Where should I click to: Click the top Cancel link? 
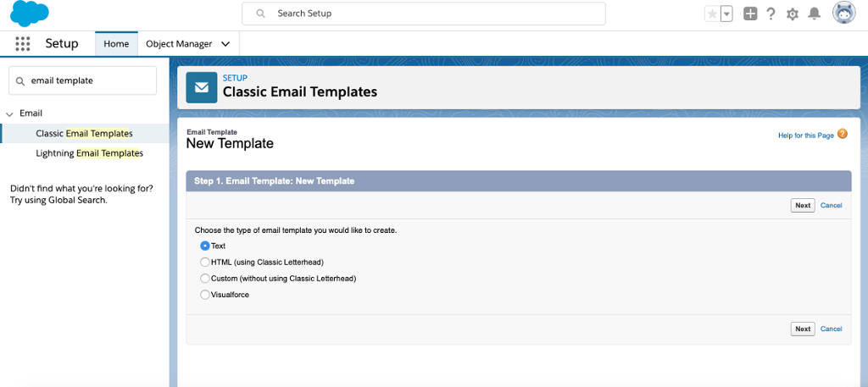(831, 205)
